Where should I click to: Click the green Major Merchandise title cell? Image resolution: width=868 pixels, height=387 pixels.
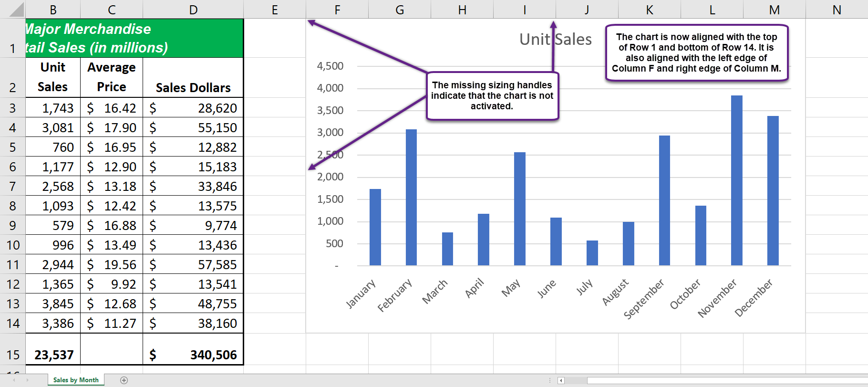tap(134, 38)
